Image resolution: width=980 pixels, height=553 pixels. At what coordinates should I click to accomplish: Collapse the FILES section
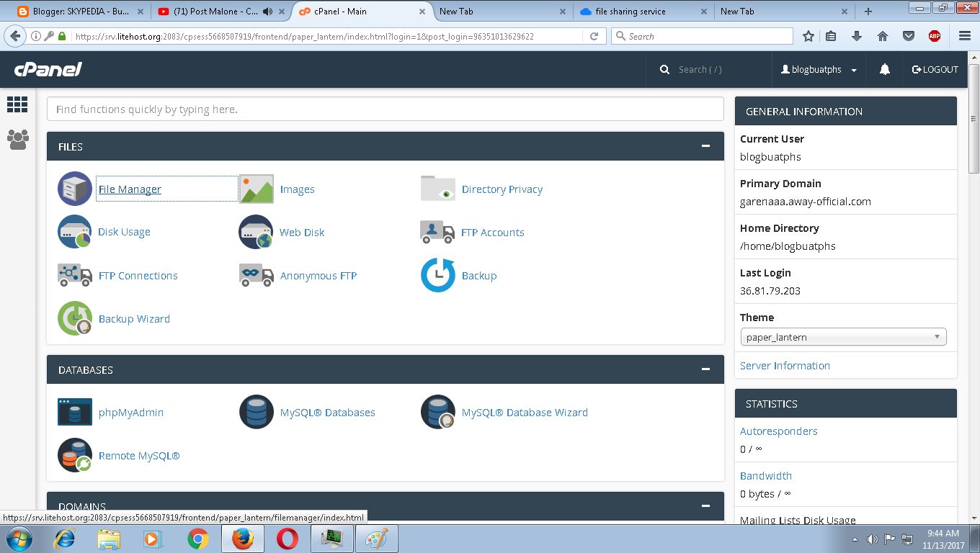click(705, 146)
